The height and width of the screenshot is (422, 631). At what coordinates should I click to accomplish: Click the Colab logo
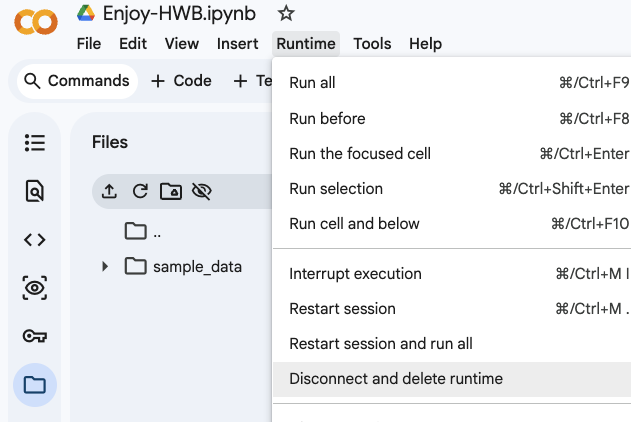[x=37, y=22]
